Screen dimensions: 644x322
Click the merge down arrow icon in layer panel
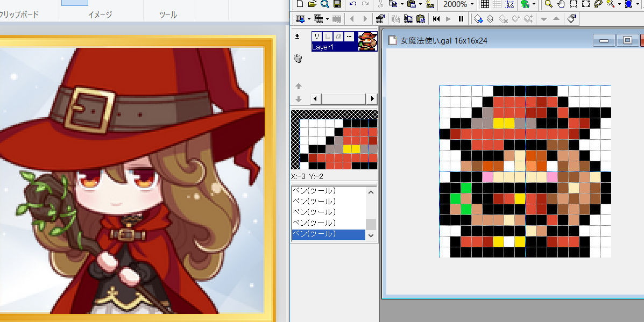(298, 36)
